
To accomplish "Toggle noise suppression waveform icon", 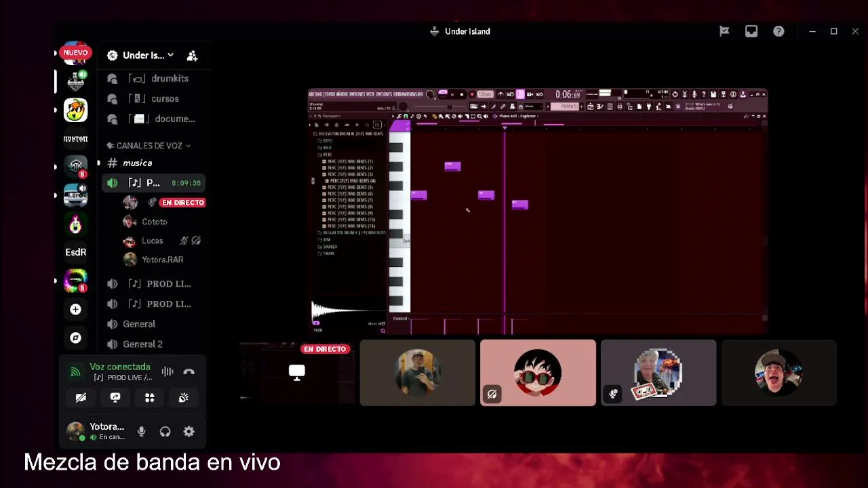I will 167,371.
